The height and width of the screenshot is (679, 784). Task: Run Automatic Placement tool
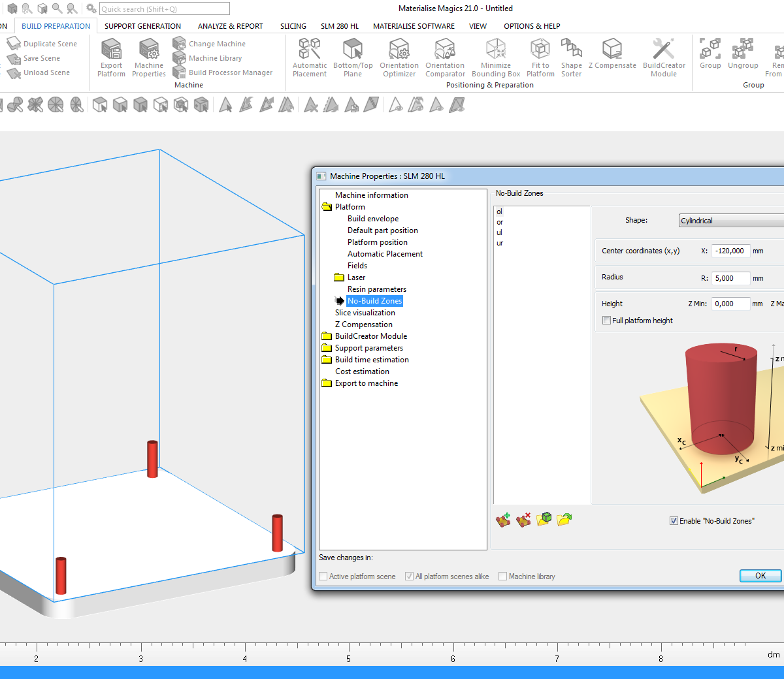310,57
